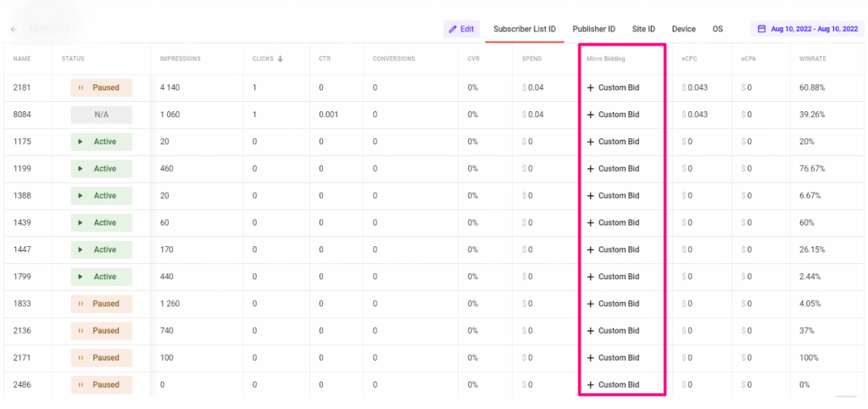The height and width of the screenshot is (409, 868).
Task: Toggle the Active status for row 1388
Action: pyautogui.click(x=102, y=196)
